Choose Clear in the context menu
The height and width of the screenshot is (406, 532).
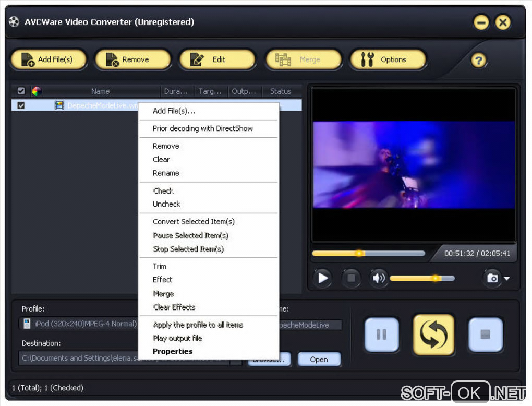209,160
